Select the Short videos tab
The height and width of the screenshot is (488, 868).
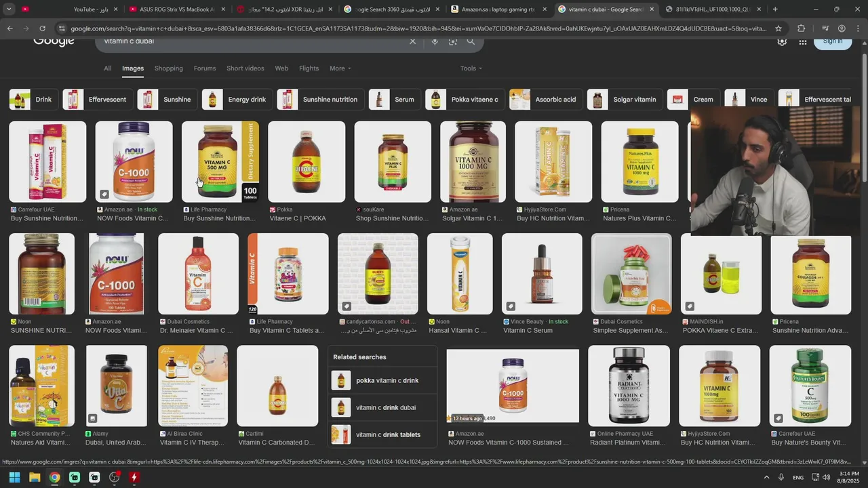[x=245, y=68]
